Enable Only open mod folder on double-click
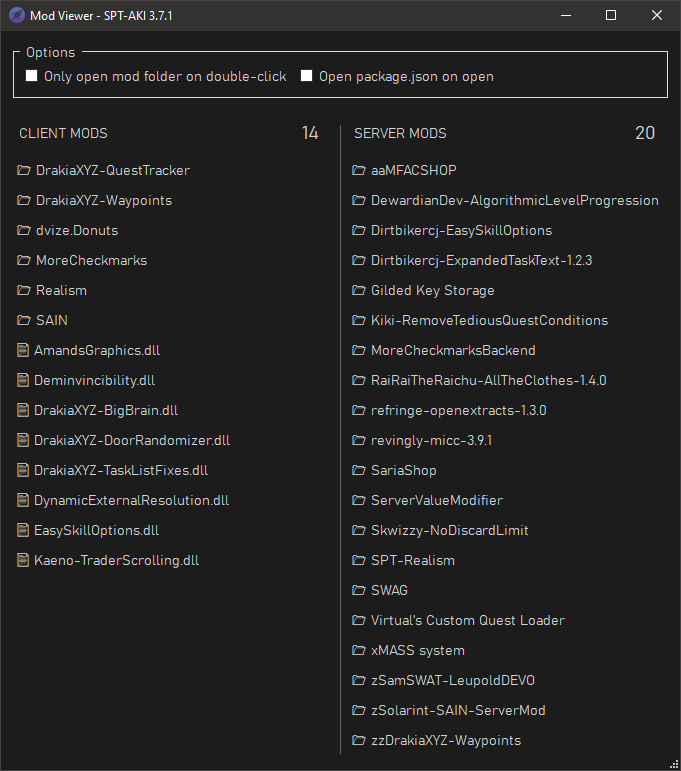681x771 pixels. tap(31, 76)
